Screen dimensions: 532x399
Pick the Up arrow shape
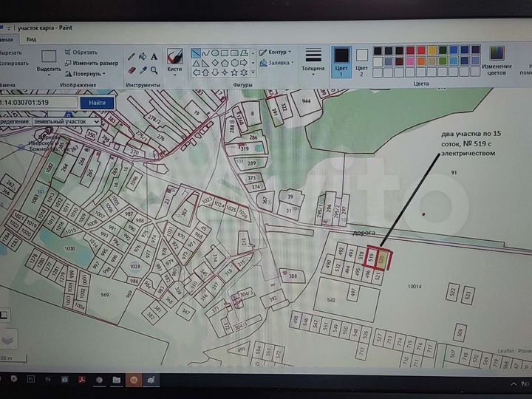coord(205,72)
